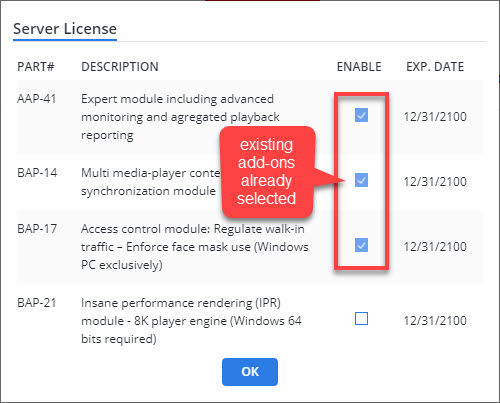Screen dimensions: 500x403
Task: Click the Access control module description
Action: [x=195, y=247]
